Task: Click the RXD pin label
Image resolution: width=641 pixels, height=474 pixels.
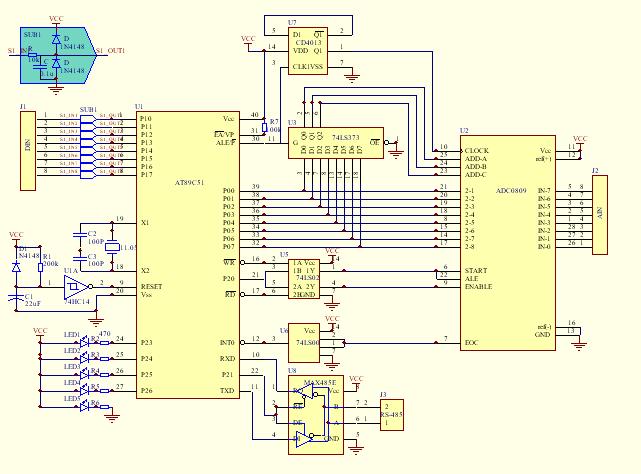Action: pyautogui.click(x=227, y=359)
